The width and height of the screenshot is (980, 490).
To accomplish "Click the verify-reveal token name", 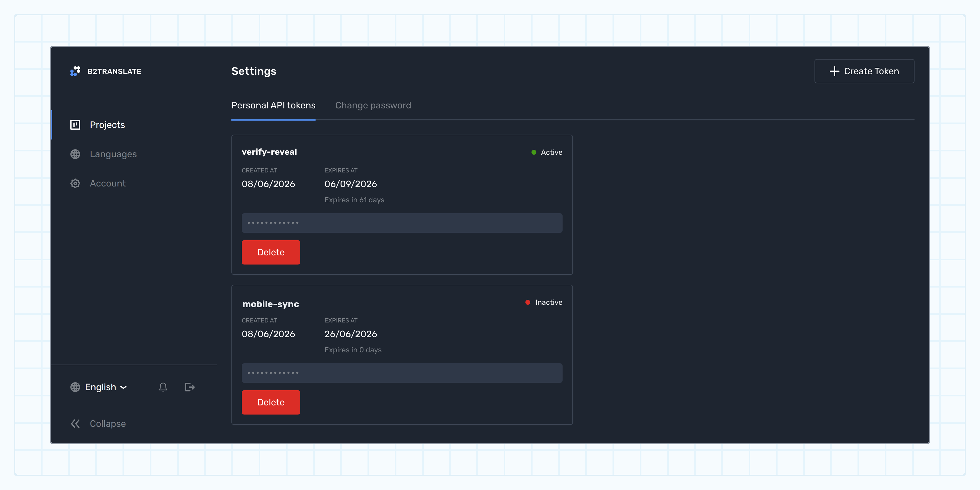I will [x=269, y=152].
